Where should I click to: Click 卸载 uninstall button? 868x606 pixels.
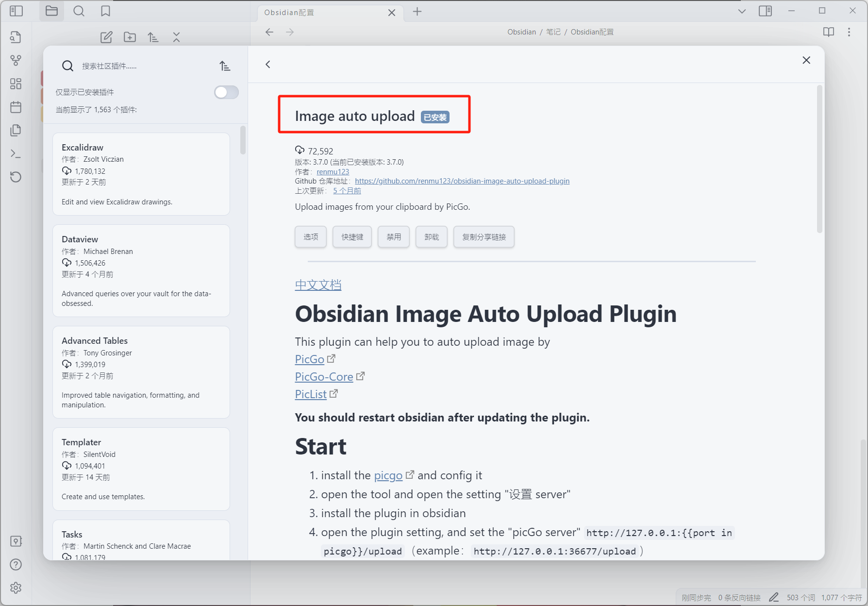pyautogui.click(x=432, y=237)
